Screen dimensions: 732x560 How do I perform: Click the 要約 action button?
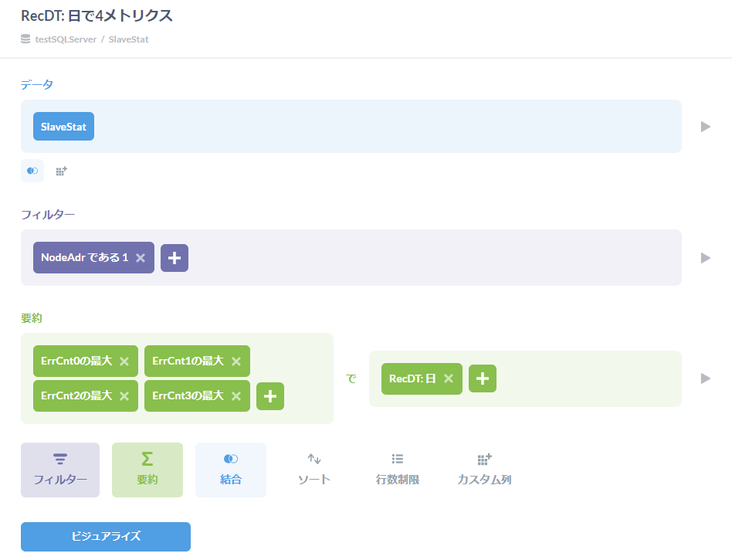tap(147, 470)
